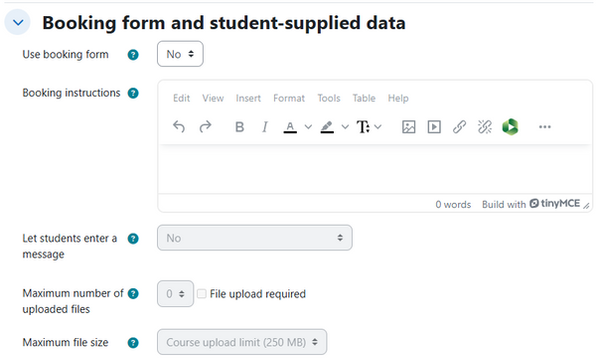The height and width of the screenshot is (362, 600).
Task: Click inside the Booking instructions text area
Action: tap(375, 169)
